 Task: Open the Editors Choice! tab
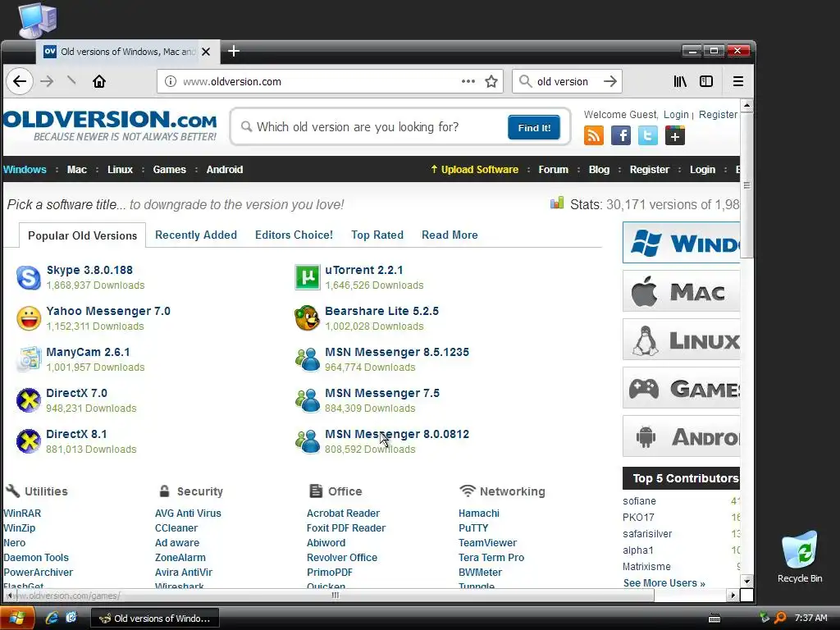(x=294, y=235)
